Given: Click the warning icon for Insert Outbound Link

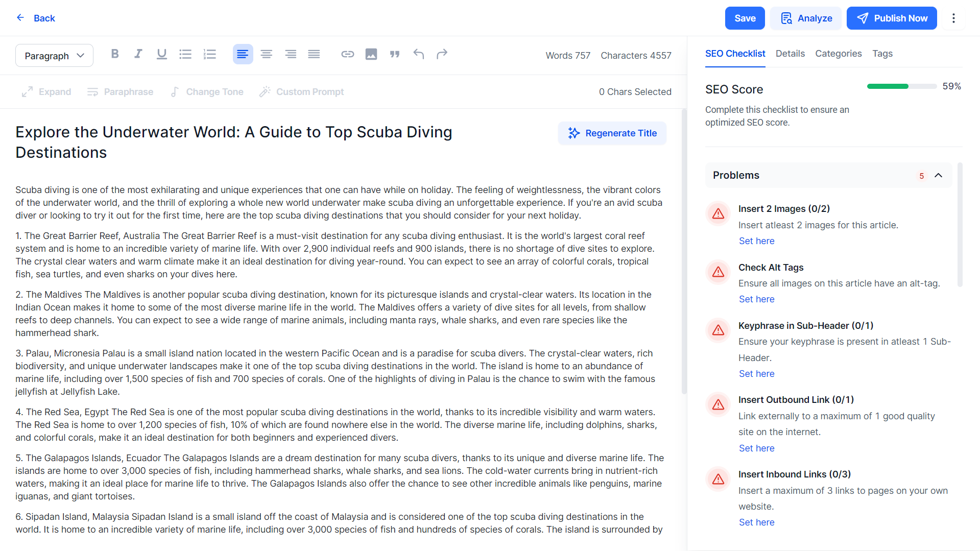Looking at the screenshot, I should tap(718, 404).
